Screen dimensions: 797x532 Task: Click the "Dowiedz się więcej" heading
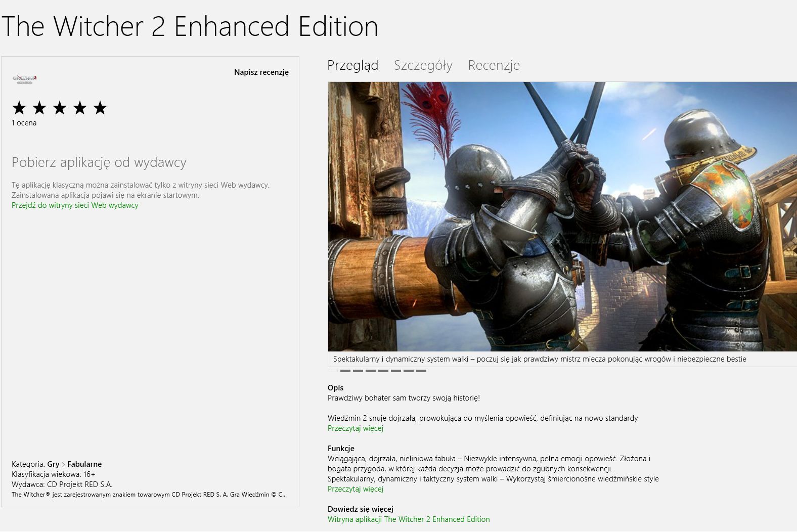pyautogui.click(x=361, y=509)
